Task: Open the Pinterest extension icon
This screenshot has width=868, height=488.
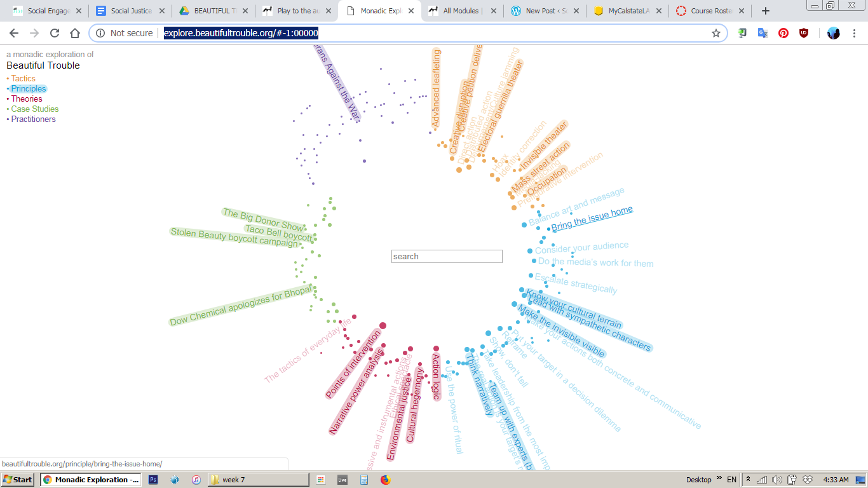Action: pos(783,33)
